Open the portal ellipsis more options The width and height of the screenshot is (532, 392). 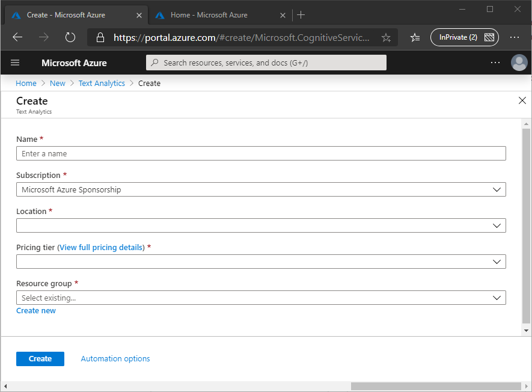coord(495,63)
